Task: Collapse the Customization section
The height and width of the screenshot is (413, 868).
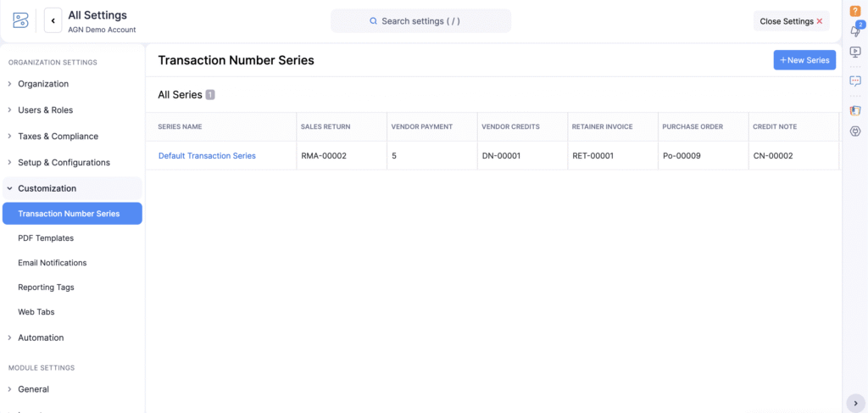Action: coord(72,188)
